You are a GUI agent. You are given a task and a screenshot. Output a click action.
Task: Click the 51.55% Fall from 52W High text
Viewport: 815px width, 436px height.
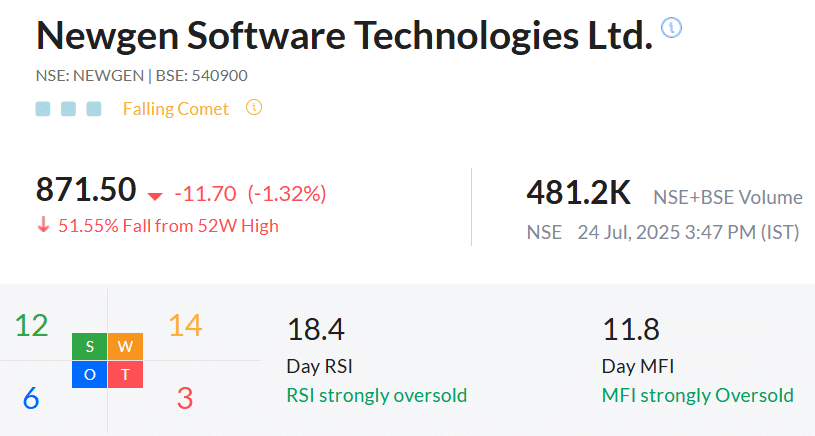168,226
